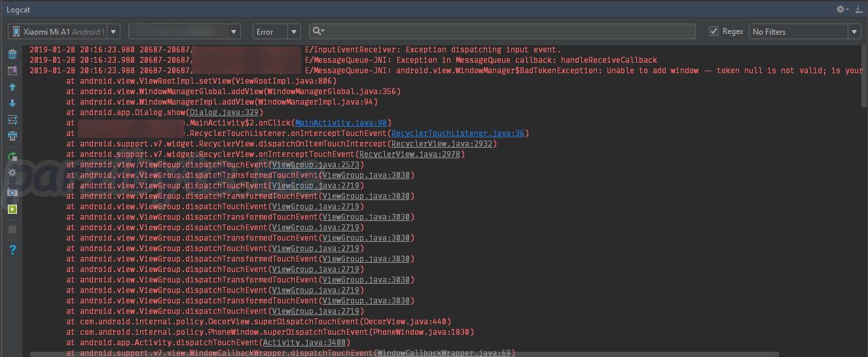Click the print icon in Logcat sidebar

(x=12, y=136)
